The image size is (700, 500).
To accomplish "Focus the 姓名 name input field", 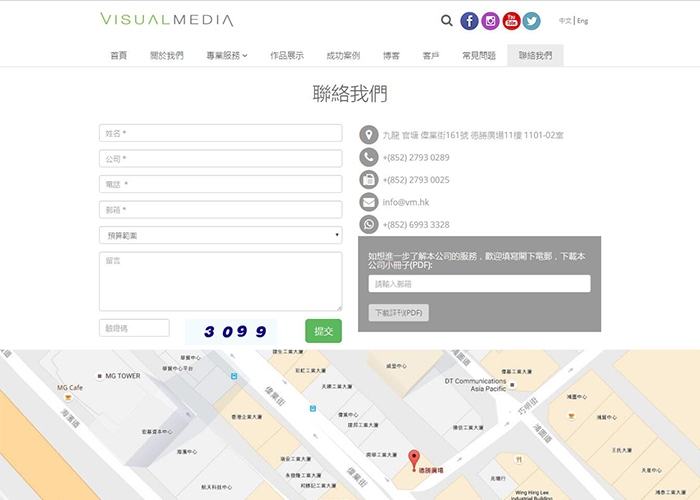I will coord(220,133).
